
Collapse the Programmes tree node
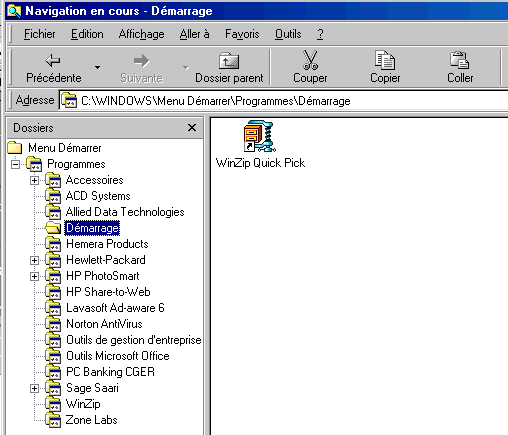[x=15, y=164]
